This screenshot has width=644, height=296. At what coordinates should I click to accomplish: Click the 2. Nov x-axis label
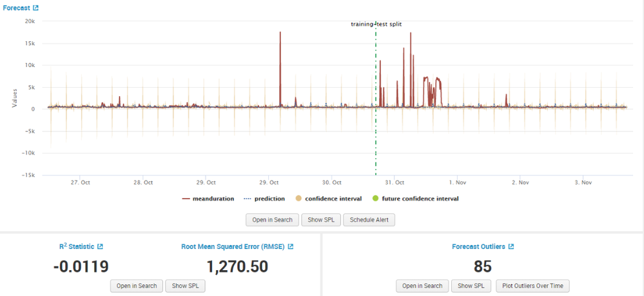(520, 182)
